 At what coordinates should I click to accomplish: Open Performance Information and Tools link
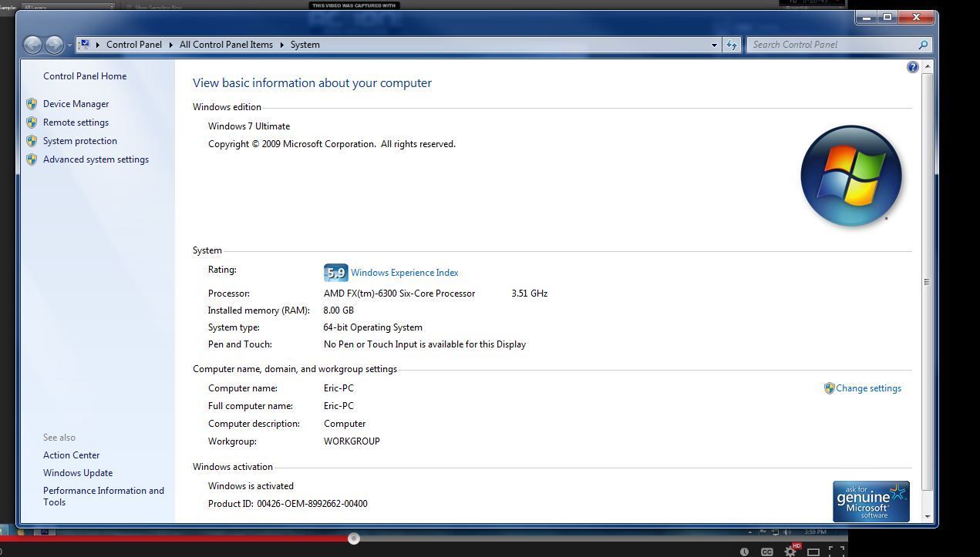click(x=103, y=496)
